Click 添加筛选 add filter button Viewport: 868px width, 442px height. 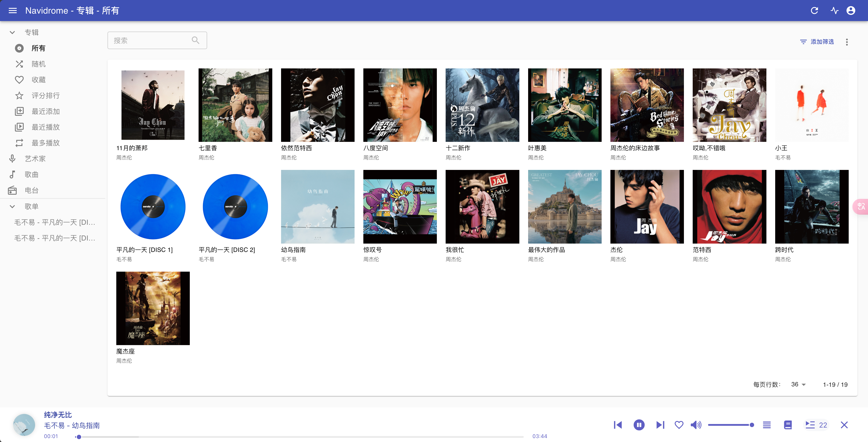[817, 42]
